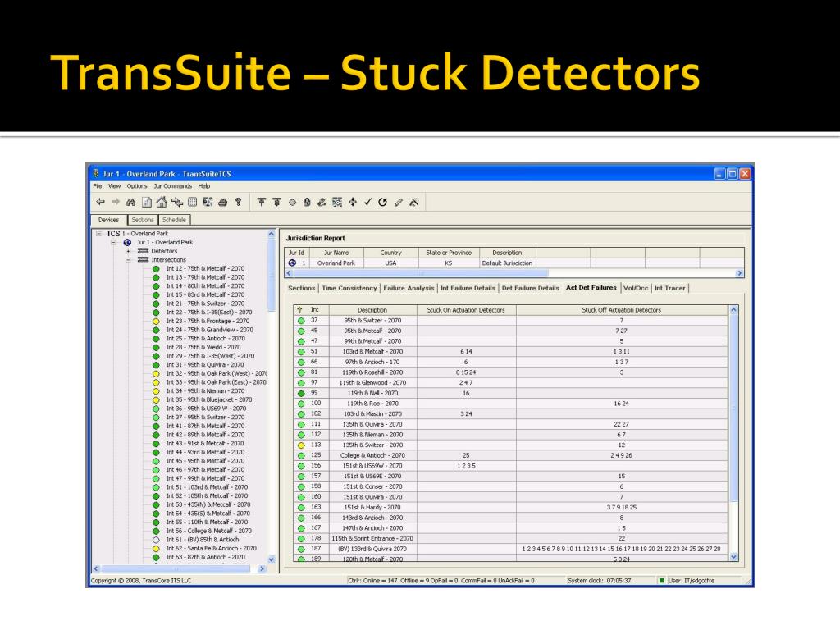Open the binoculars Find tool
Viewport: 840px width, 630px height.
[130, 202]
